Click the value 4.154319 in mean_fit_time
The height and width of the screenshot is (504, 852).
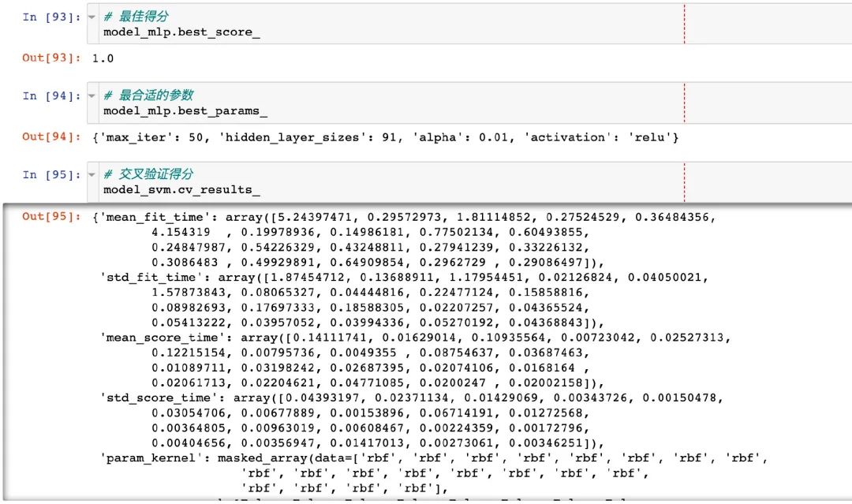181,233
